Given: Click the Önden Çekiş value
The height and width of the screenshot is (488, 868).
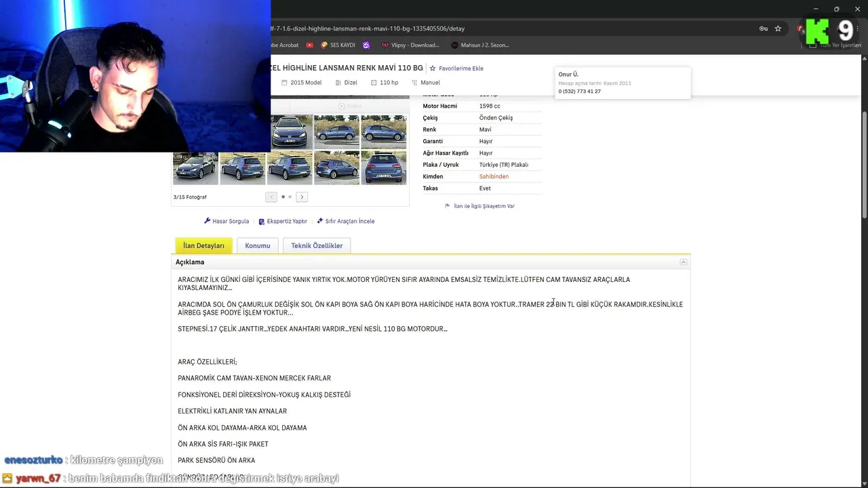Looking at the screenshot, I should [496, 118].
